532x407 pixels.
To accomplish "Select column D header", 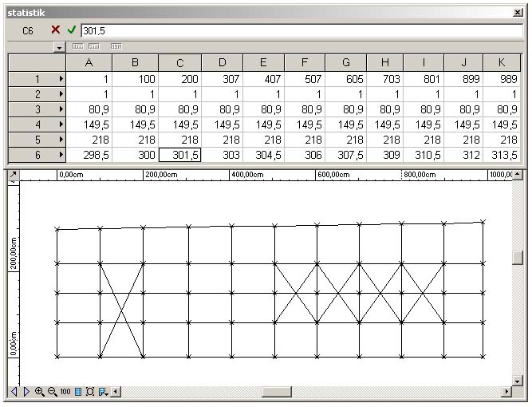I will [223, 62].
